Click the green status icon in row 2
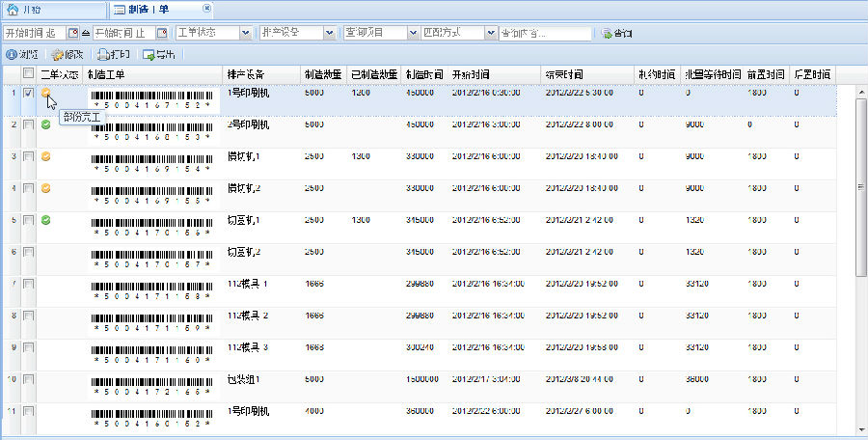868x440 pixels. point(46,124)
